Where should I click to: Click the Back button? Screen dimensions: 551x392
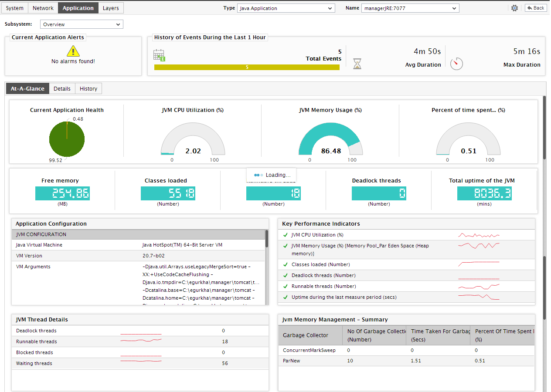tap(536, 8)
